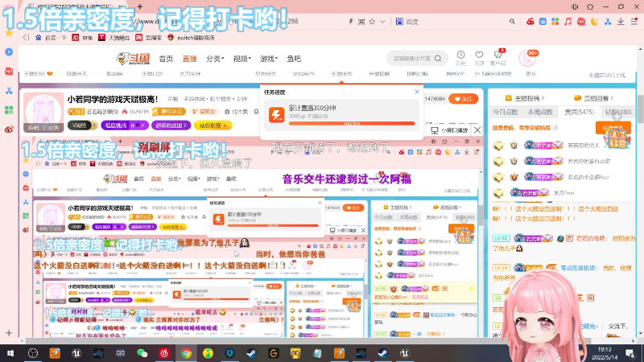Image resolution: width=644 pixels, height=362 pixels.
Task: Open 客户端 download icon
Action: [x=498, y=58]
